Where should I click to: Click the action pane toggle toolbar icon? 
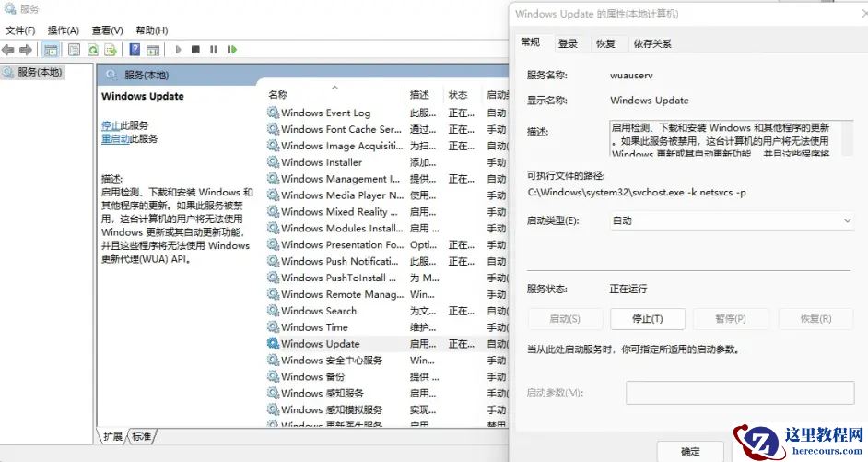(x=153, y=50)
